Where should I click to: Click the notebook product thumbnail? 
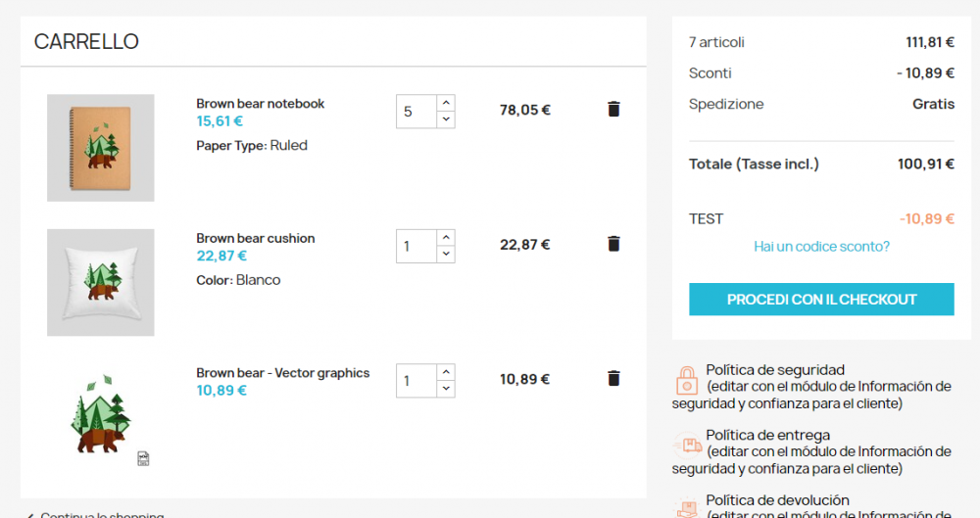click(x=101, y=148)
